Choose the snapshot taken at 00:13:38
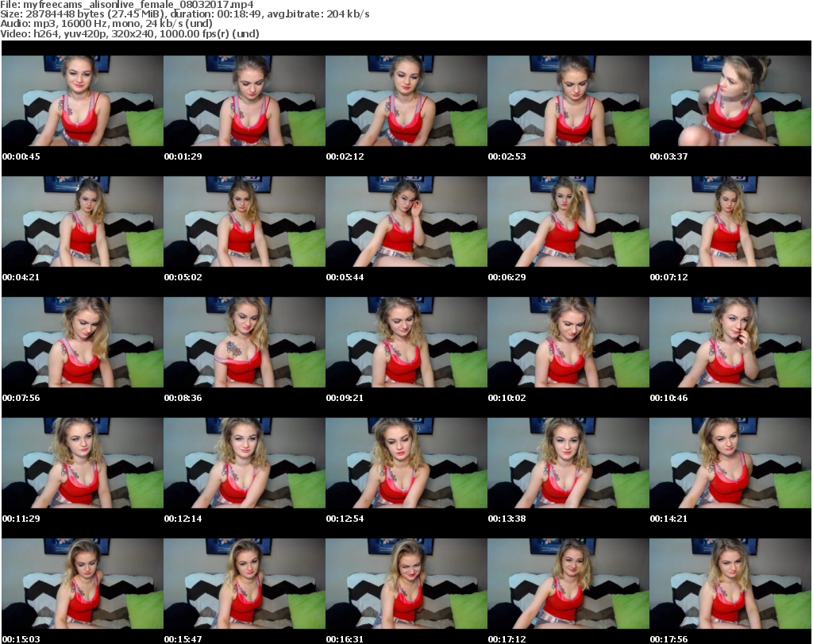 click(568, 463)
